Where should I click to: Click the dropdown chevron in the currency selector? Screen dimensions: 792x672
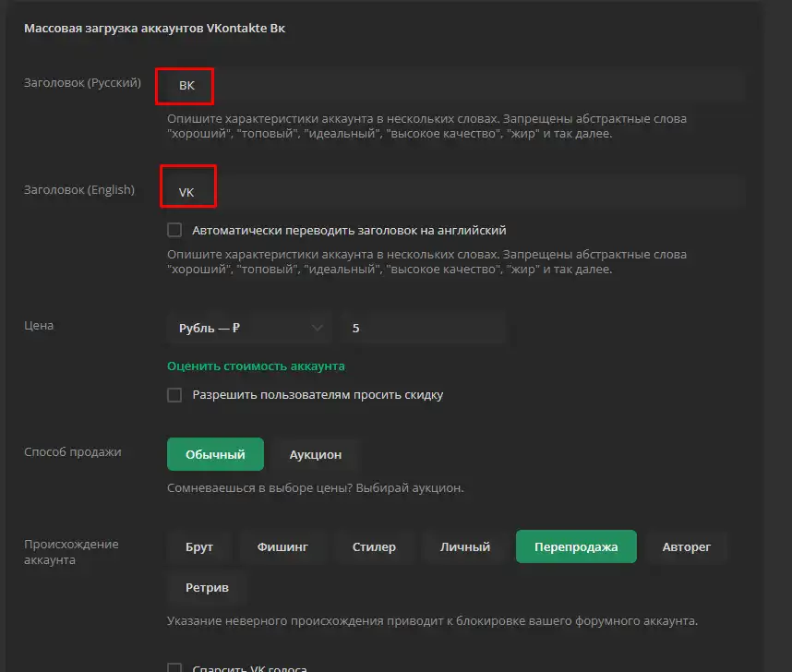[318, 328]
